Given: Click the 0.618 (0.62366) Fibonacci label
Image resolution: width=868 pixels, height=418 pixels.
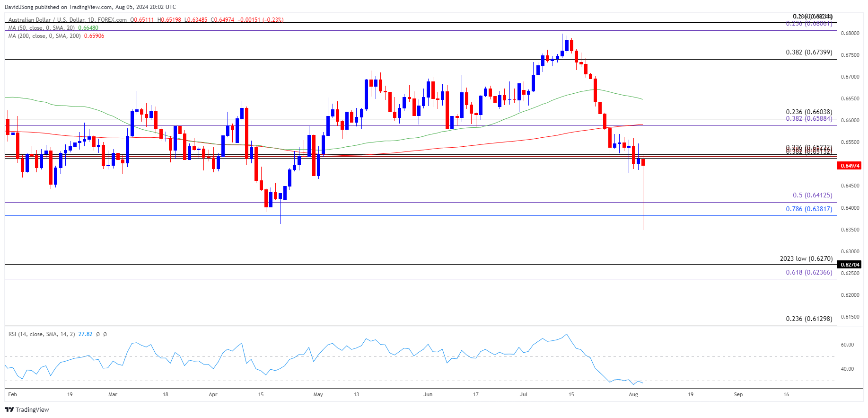Looking at the screenshot, I should pos(809,272).
